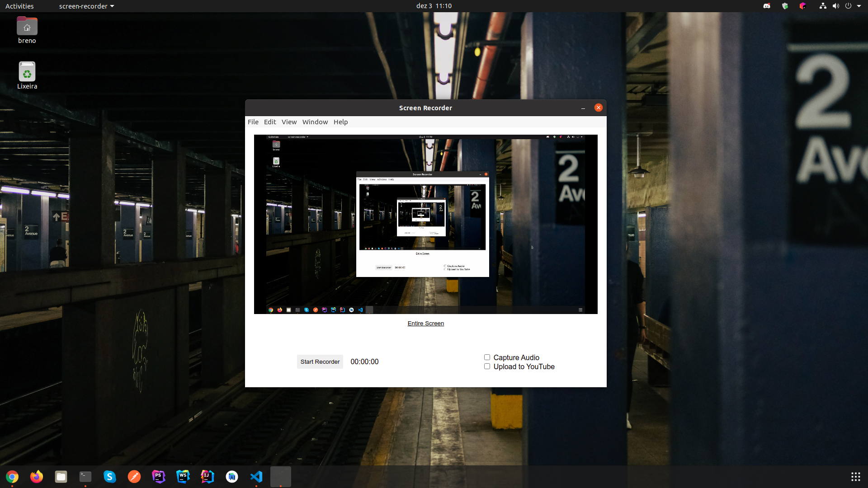Show the applications grid
Viewport: 868px width, 488px height.
click(x=855, y=477)
